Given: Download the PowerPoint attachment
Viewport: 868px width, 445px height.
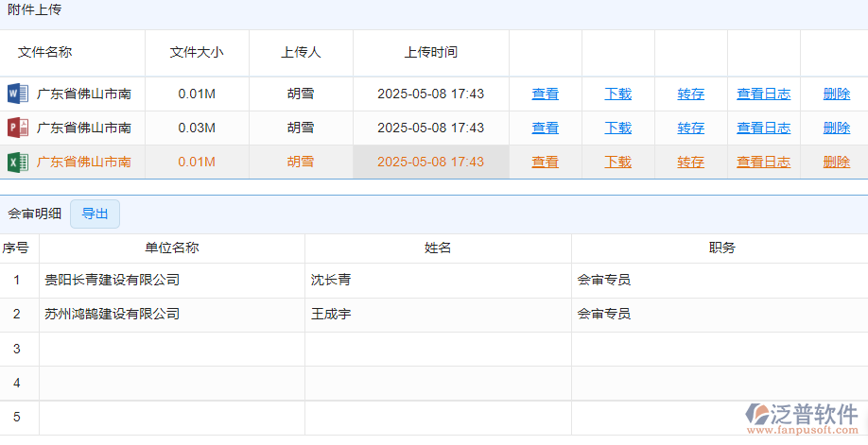Looking at the screenshot, I should point(617,128).
